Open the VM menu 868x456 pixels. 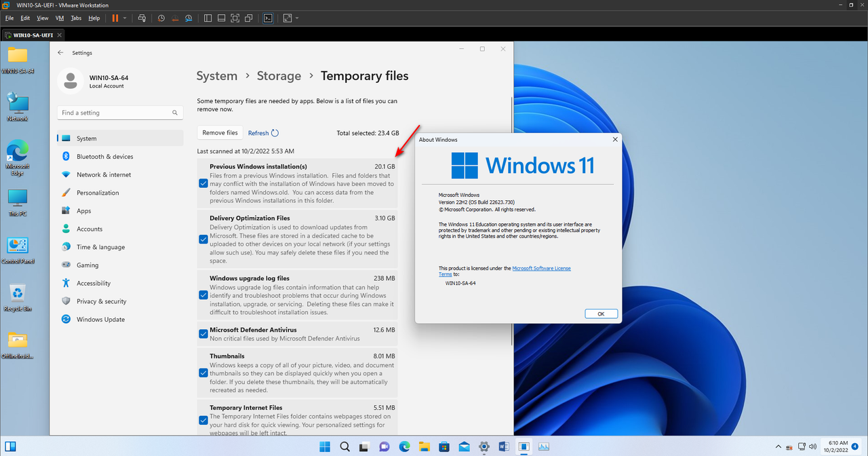coord(60,18)
